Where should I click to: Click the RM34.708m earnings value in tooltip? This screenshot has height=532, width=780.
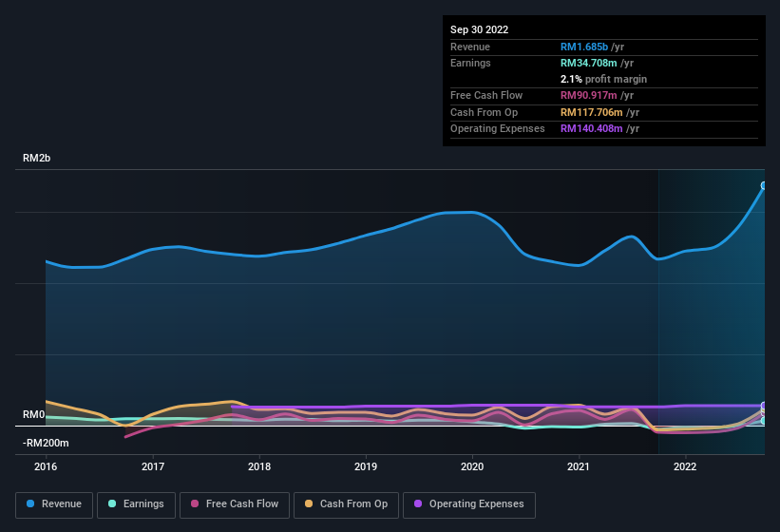point(588,63)
